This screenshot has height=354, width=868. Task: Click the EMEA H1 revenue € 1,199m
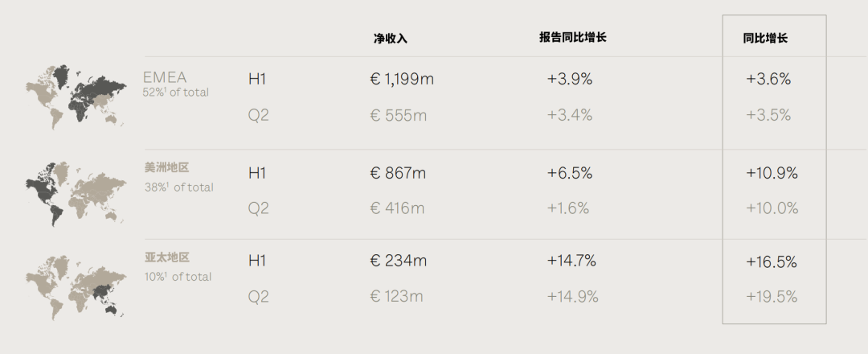(x=402, y=79)
